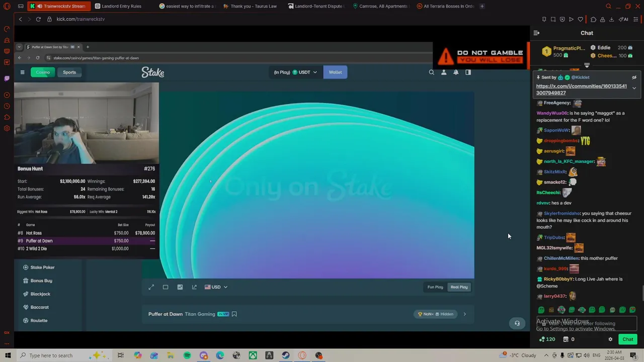Open Spotify from taskbar
Viewport: 644px width, 362px height.
pyautogui.click(x=187, y=355)
